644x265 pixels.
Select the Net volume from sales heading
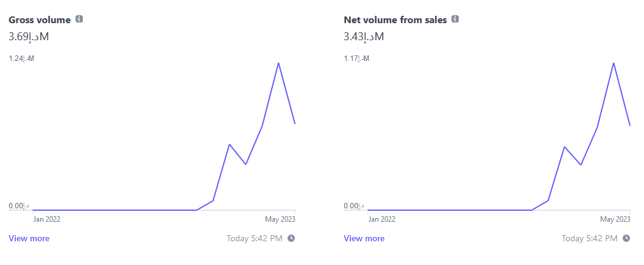(x=395, y=20)
